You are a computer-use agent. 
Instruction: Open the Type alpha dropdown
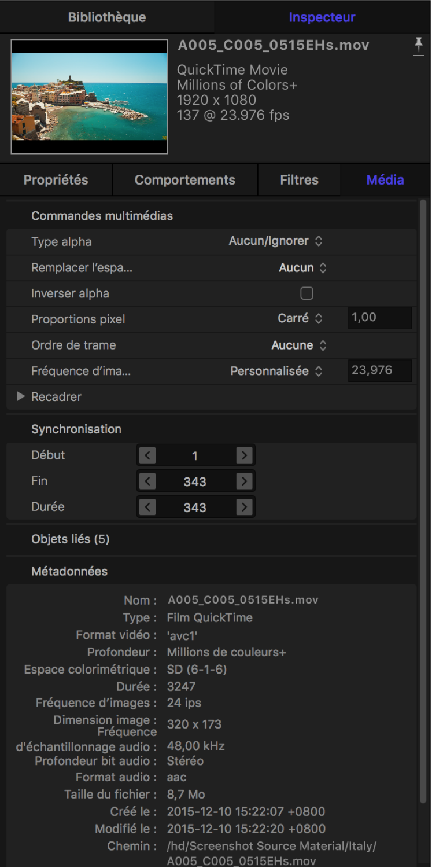275,241
